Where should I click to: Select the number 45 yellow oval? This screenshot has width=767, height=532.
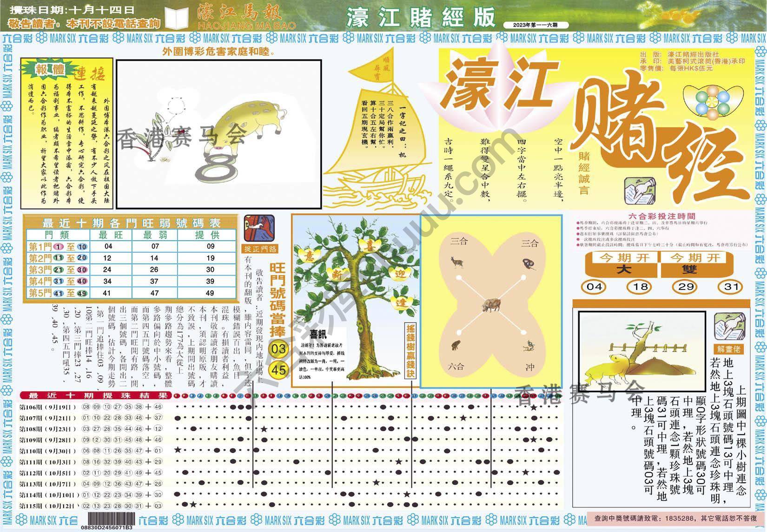coord(280,370)
